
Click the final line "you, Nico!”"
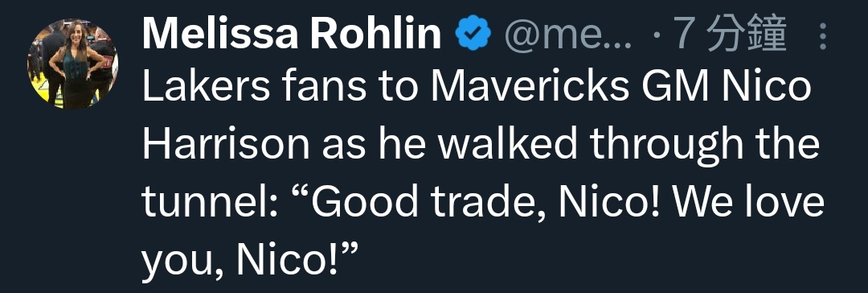click(x=248, y=258)
